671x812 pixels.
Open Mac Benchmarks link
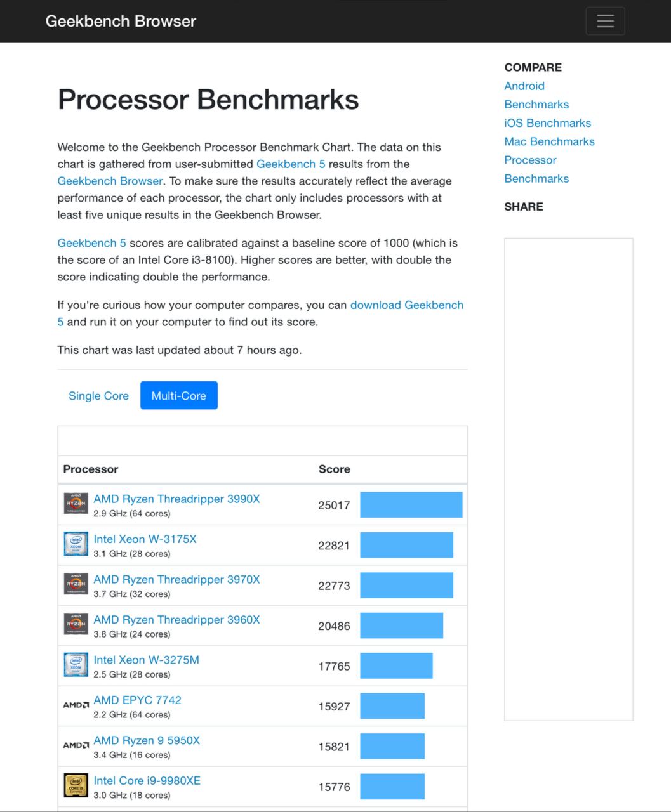coord(549,141)
